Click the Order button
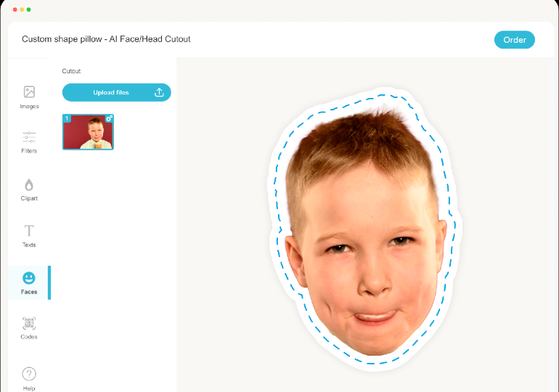The image size is (559, 392). 515,39
